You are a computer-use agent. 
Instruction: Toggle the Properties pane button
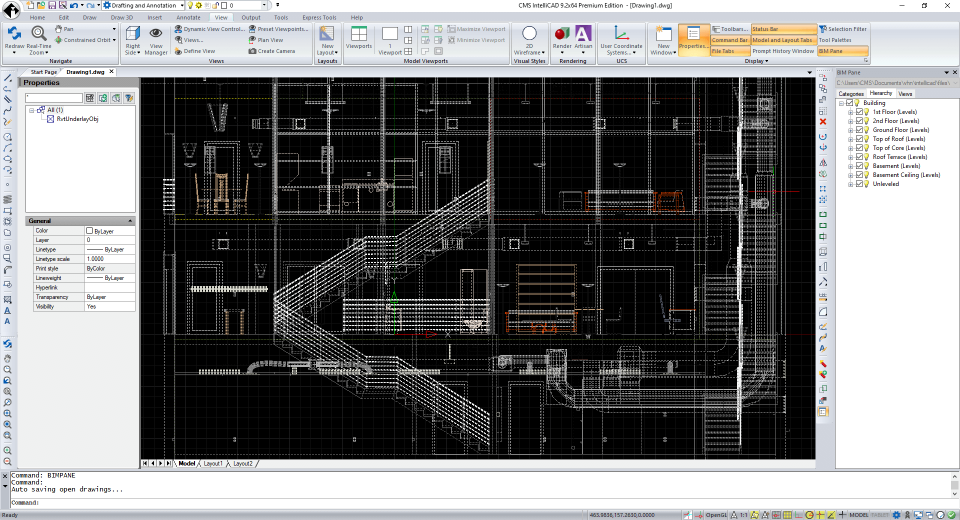(693, 40)
